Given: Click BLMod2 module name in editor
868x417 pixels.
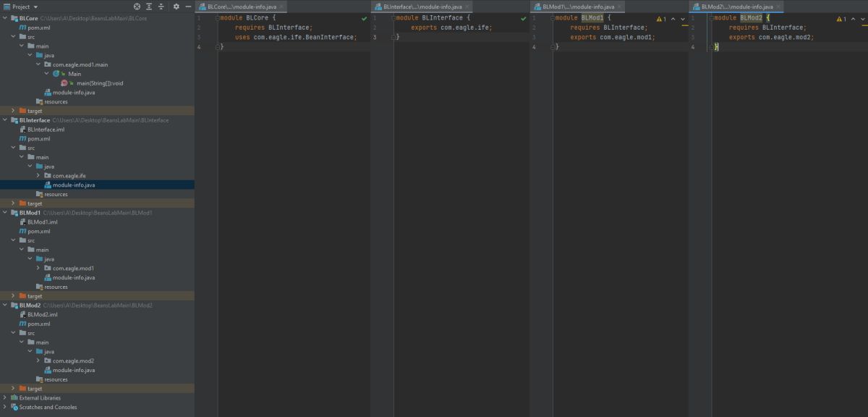Looking at the screenshot, I should pos(751,18).
